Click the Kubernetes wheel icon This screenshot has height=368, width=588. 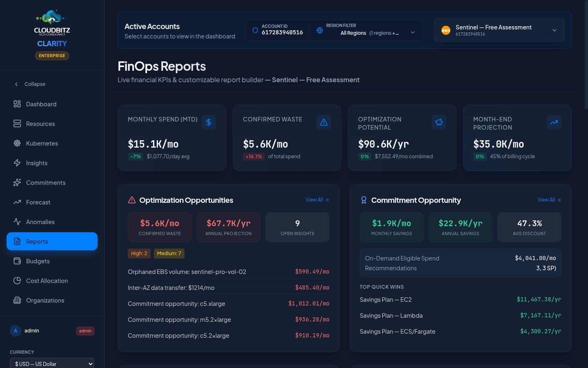tap(17, 143)
